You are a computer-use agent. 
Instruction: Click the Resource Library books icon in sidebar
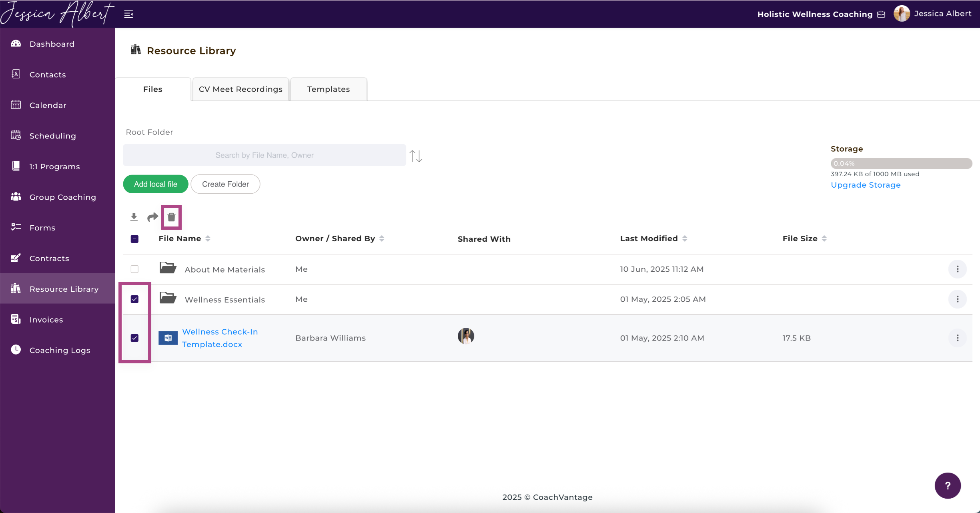[x=16, y=289]
